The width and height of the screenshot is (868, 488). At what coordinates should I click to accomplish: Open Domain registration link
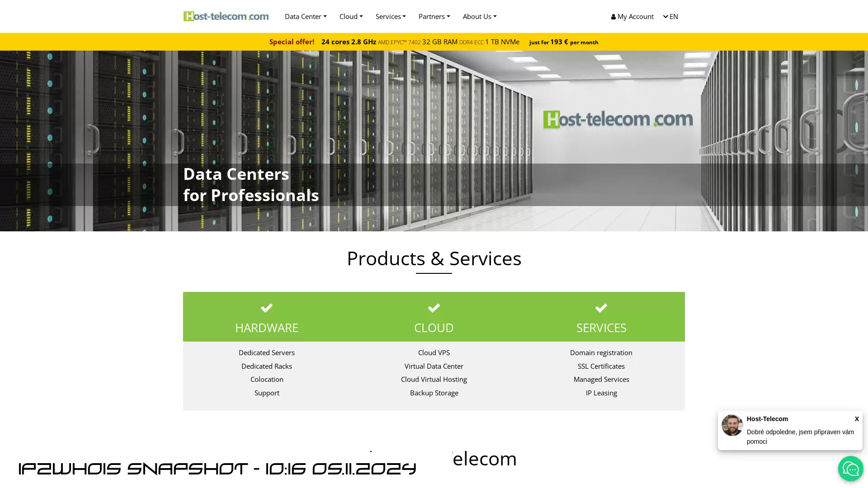[x=601, y=352]
